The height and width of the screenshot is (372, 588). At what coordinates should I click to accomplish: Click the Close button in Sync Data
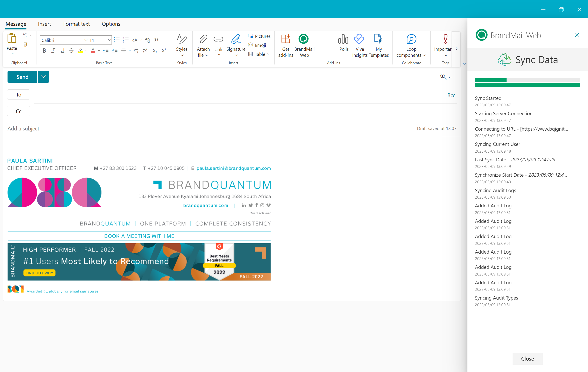tap(527, 358)
